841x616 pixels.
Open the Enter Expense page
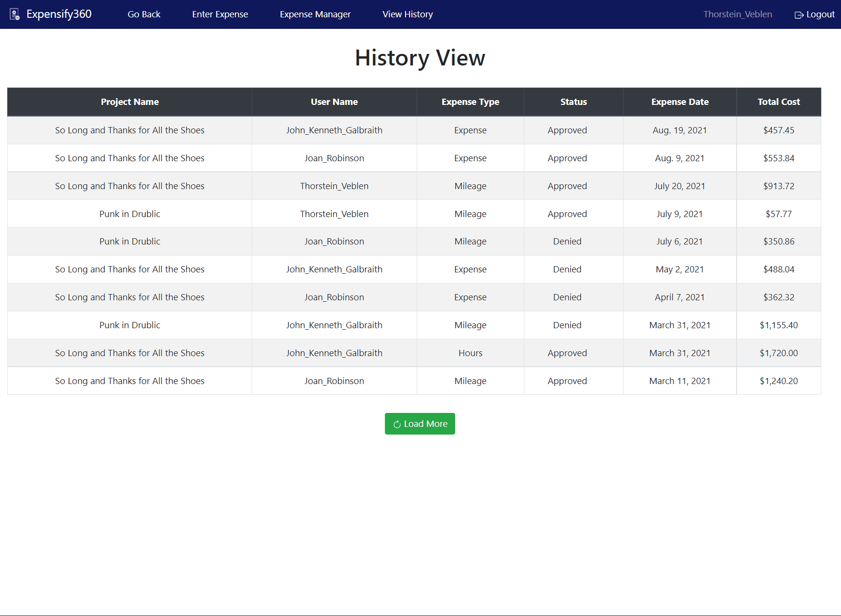point(220,14)
